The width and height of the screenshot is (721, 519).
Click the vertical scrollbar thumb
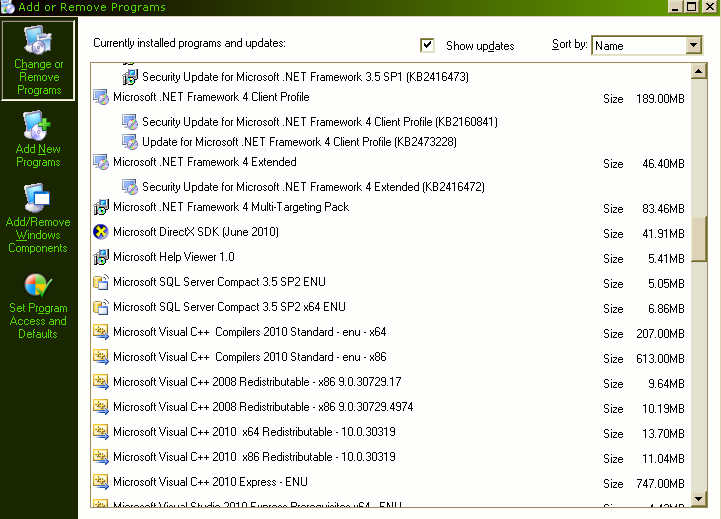(x=698, y=239)
